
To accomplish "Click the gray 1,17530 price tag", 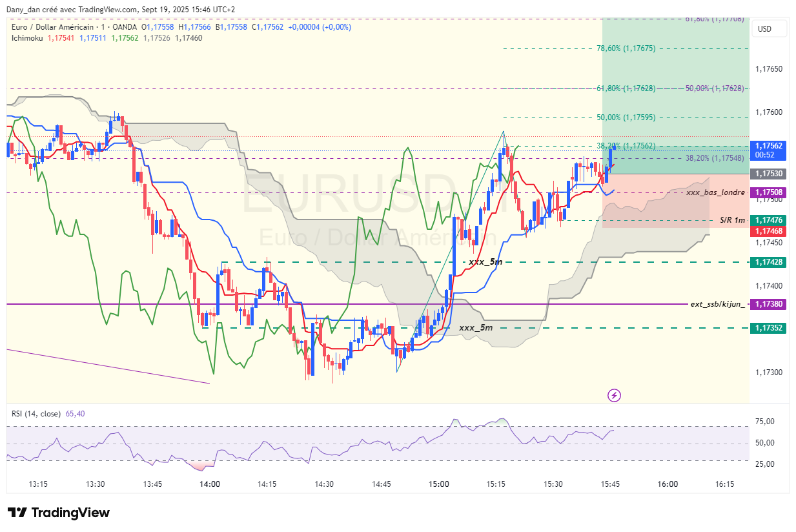I will click(x=770, y=174).
